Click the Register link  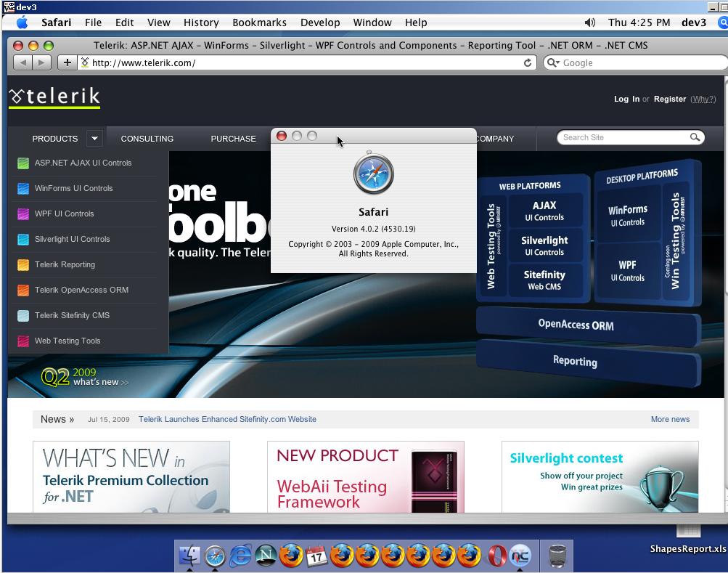tap(669, 99)
